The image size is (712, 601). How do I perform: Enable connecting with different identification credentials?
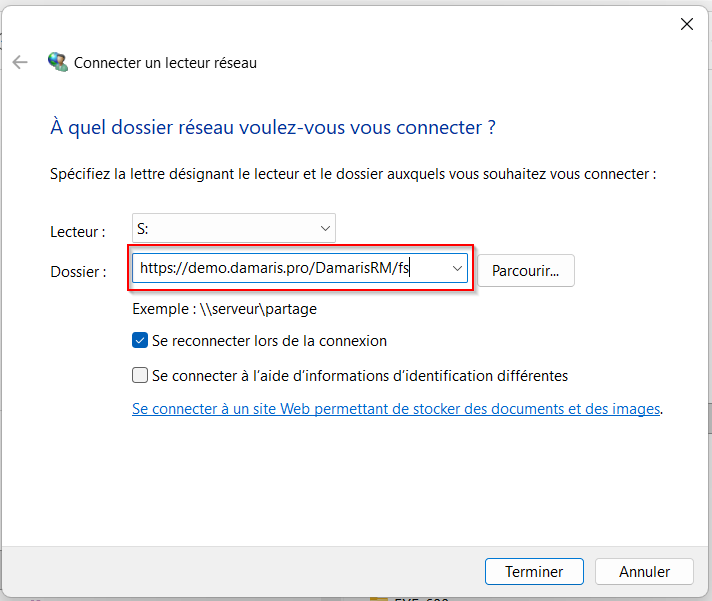(141, 376)
